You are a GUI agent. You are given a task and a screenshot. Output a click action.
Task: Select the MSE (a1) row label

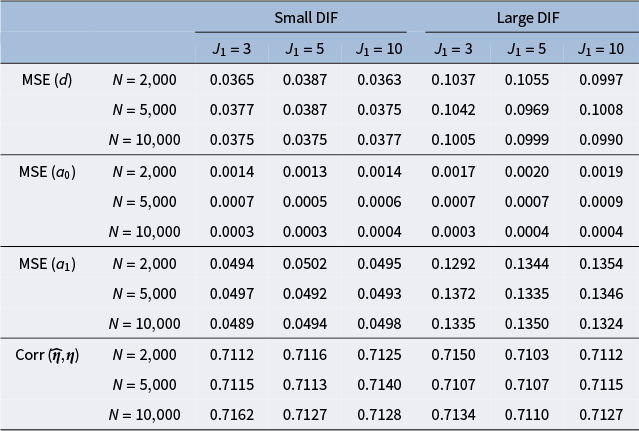[x=47, y=263]
